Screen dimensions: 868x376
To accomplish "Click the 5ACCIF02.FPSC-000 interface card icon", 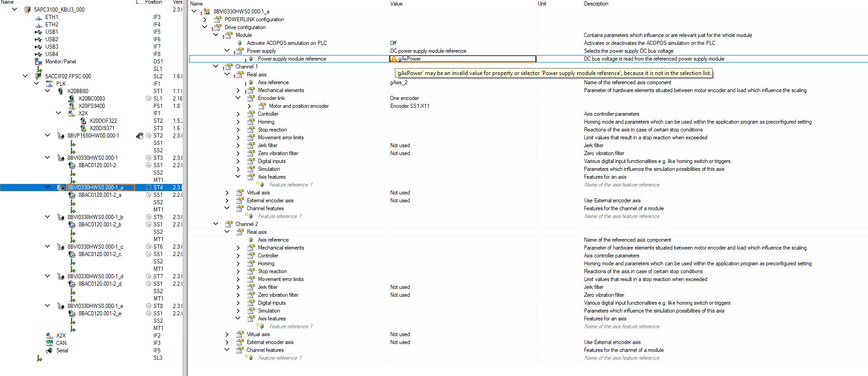I will [38, 76].
